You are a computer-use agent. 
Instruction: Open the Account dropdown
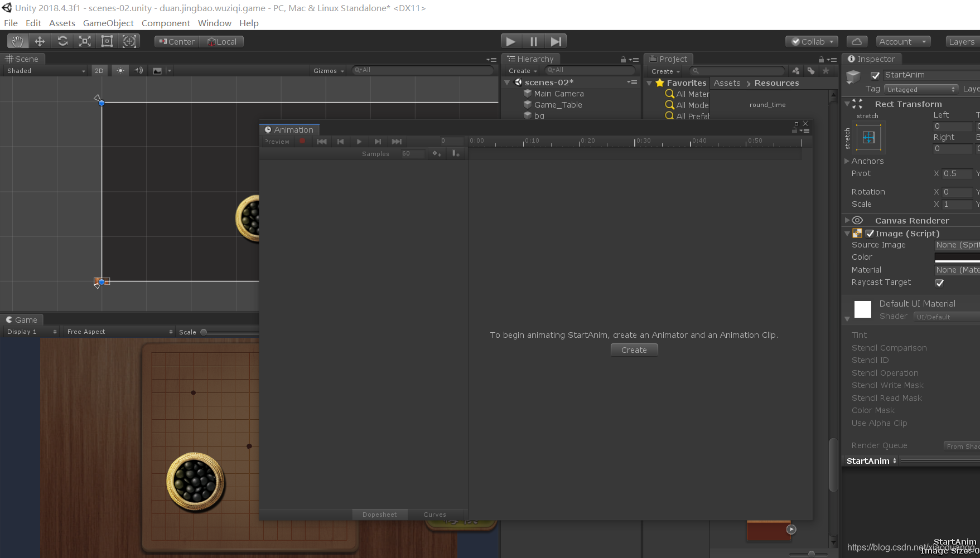coord(902,42)
